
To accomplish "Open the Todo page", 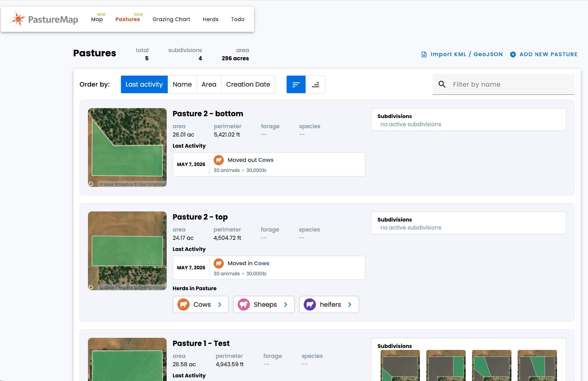I will [x=238, y=19].
